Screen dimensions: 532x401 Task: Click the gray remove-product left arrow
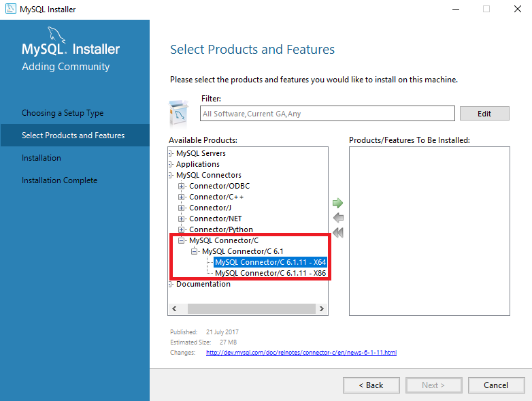tap(338, 218)
